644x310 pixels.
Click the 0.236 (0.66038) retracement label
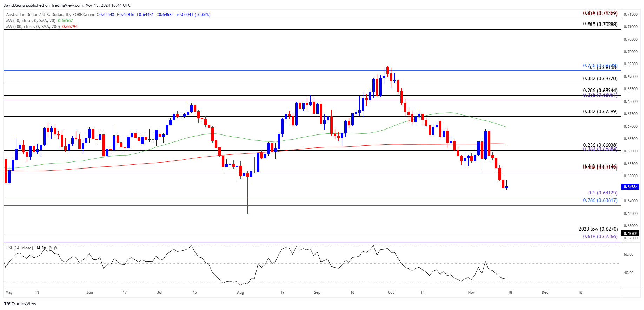tap(600, 145)
